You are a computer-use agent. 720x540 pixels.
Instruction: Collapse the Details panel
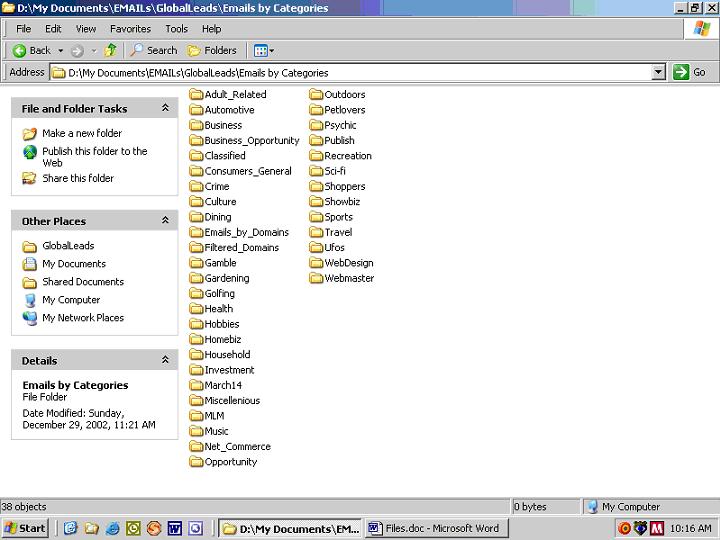point(165,360)
